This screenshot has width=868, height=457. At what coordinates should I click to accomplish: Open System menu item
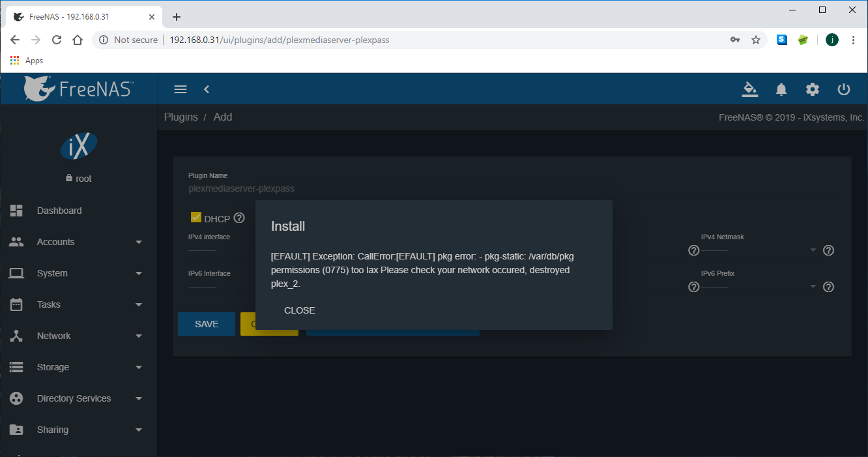click(52, 273)
